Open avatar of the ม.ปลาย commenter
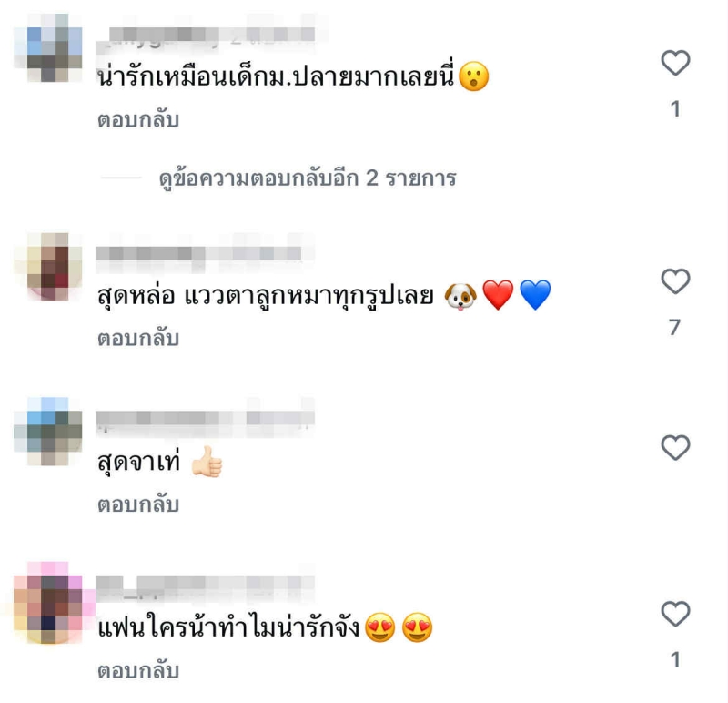728x703 pixels. click(48, 48)
